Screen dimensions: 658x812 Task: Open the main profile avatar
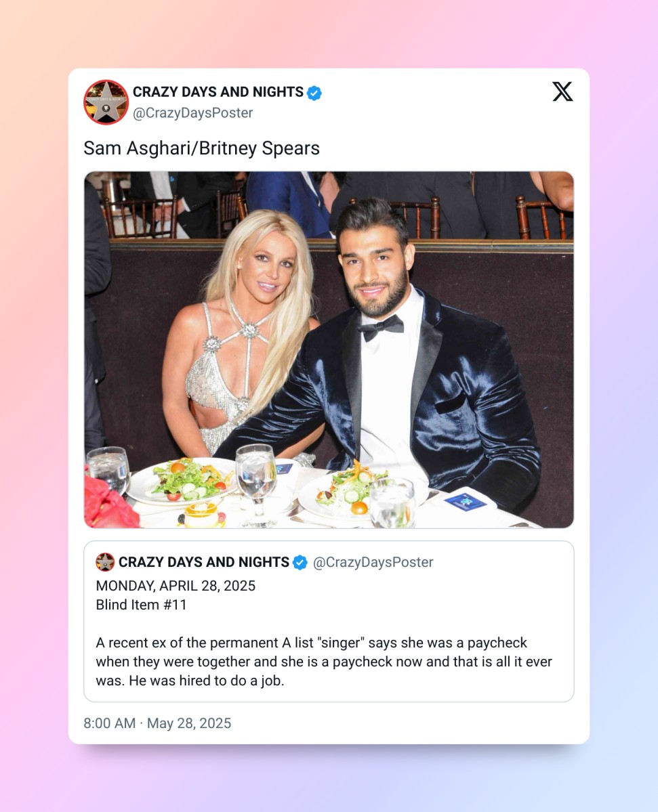tap(106, 102)
